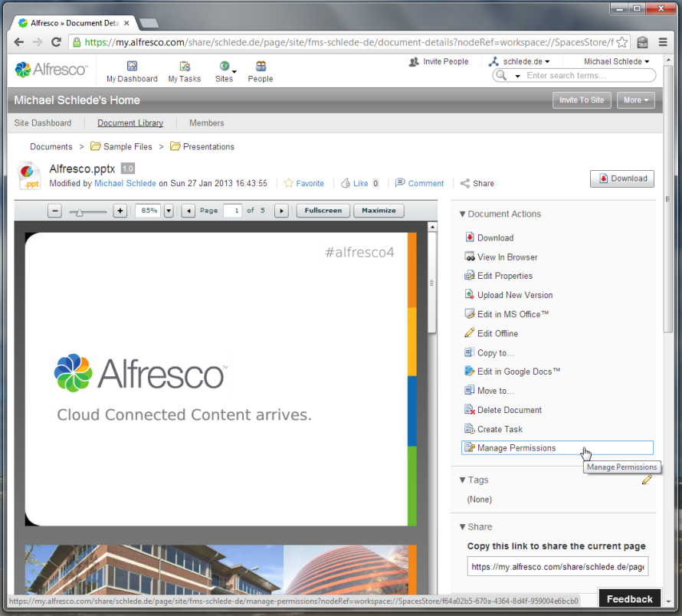This screenshot has width=682, height=616.
Task: Click the preview vertical scrollbar thumb
Action: pos(432,283)
